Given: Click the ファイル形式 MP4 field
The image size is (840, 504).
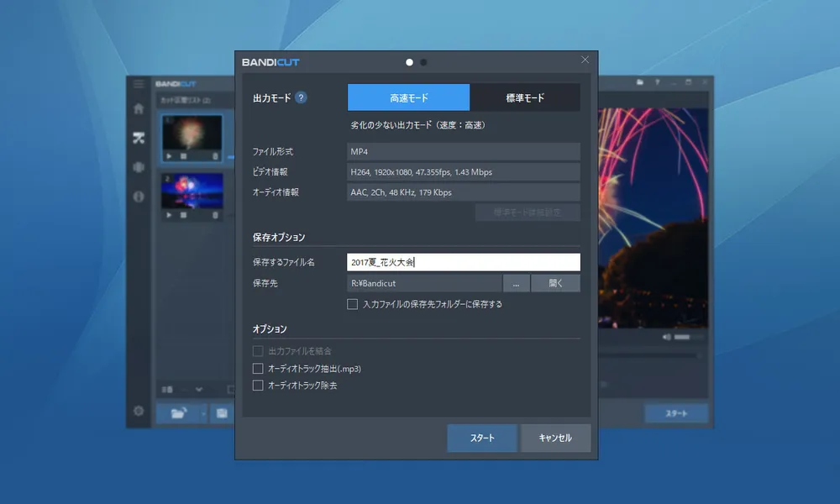Looking at the screenshot, I should click(x=464, y=151).
